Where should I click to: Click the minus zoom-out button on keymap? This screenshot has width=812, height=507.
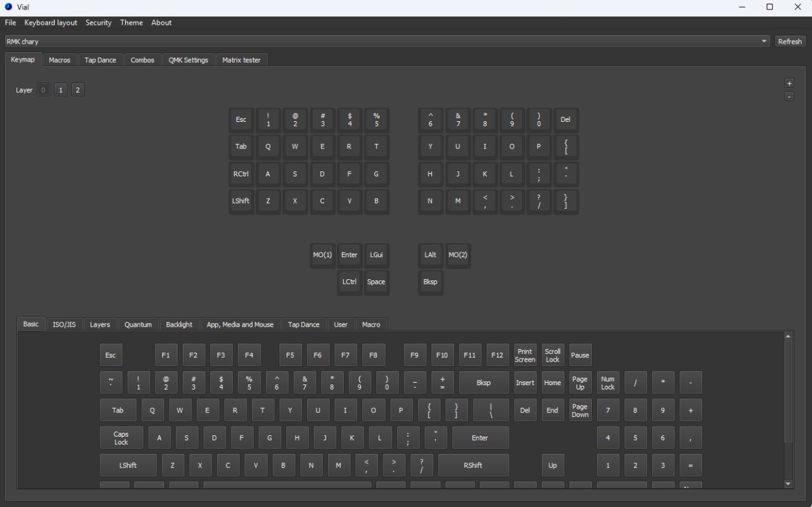click(x=789, y=96)
